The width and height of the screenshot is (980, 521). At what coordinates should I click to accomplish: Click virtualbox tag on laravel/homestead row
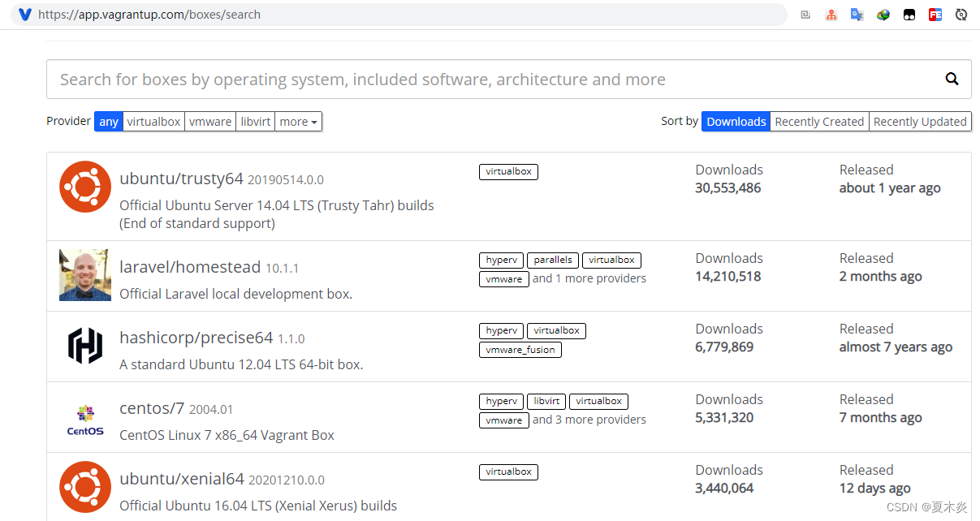click(x=611, y=260)
